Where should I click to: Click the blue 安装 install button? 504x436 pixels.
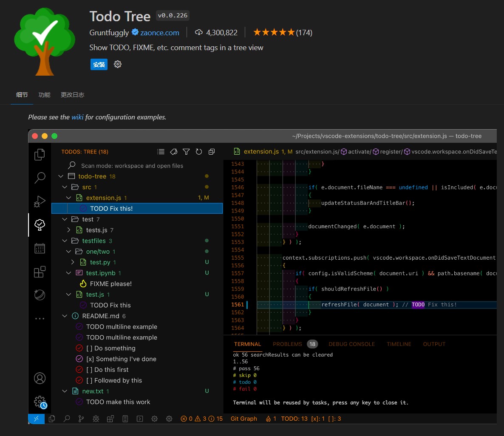[99, 64]
